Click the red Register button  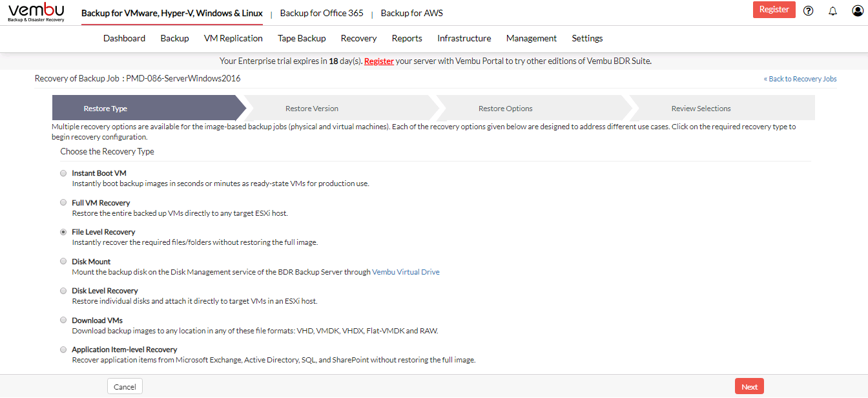point(774,10)
